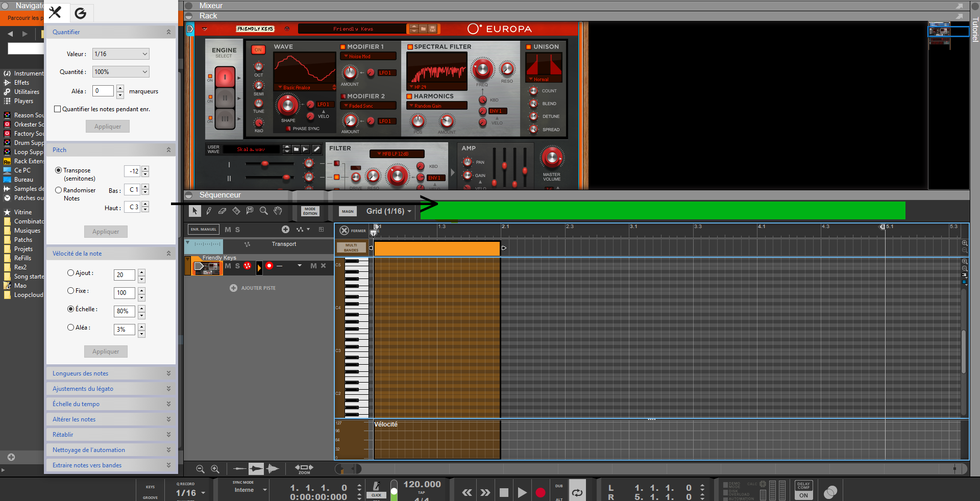This screenshot has height=501, width=980.
Task: Open the Valeur 1/16 dropdown
Action: 121,54
